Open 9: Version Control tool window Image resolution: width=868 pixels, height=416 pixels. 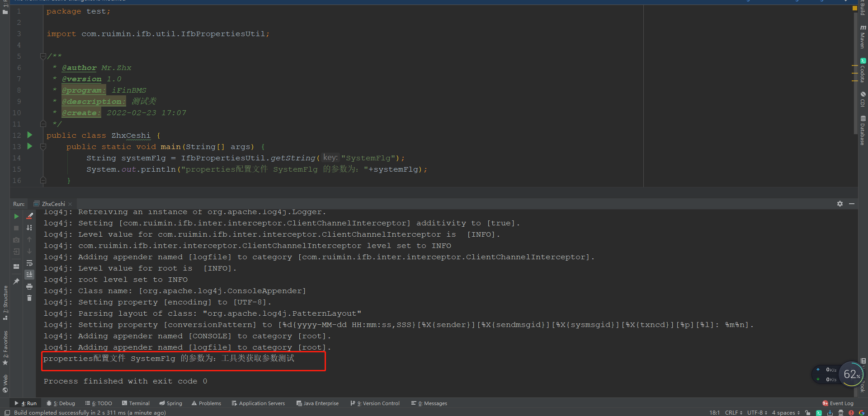coord(375,403)
